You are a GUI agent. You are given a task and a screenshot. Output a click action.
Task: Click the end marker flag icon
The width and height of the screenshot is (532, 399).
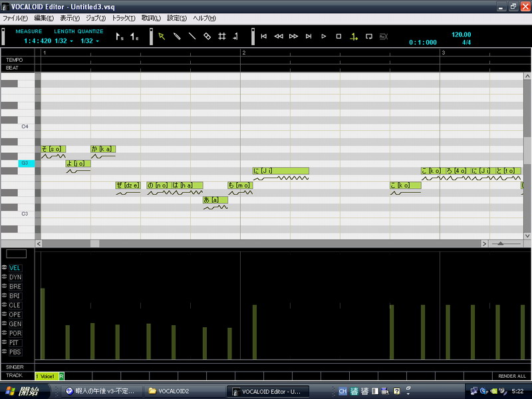tap(134, 37)
